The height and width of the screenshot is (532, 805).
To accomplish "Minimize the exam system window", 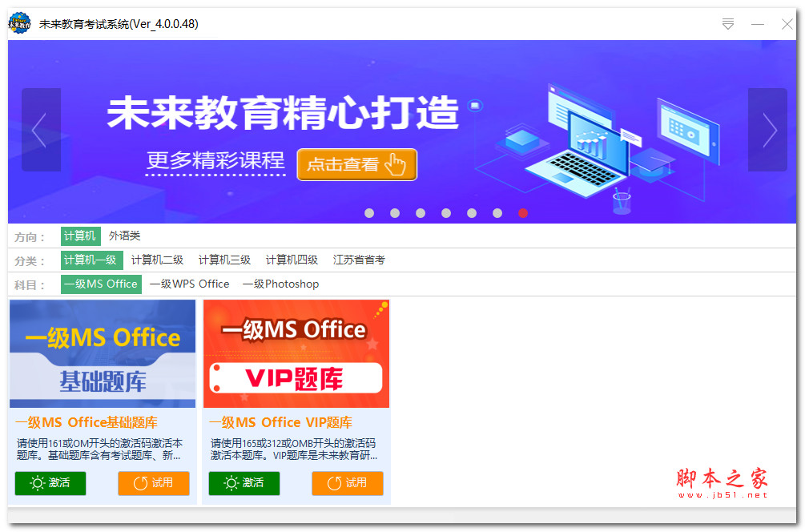I will (758, 24).
